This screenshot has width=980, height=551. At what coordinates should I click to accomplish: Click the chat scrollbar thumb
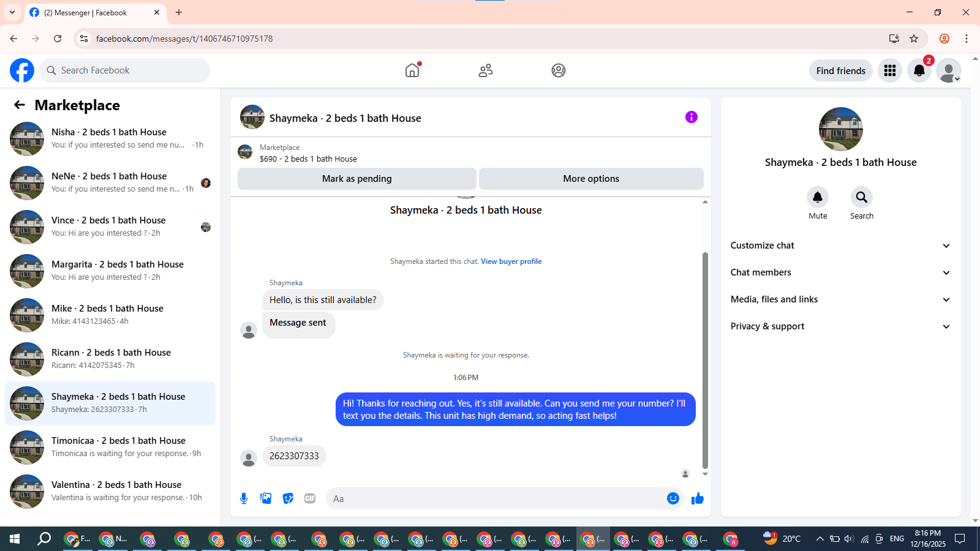coord(705,360)
